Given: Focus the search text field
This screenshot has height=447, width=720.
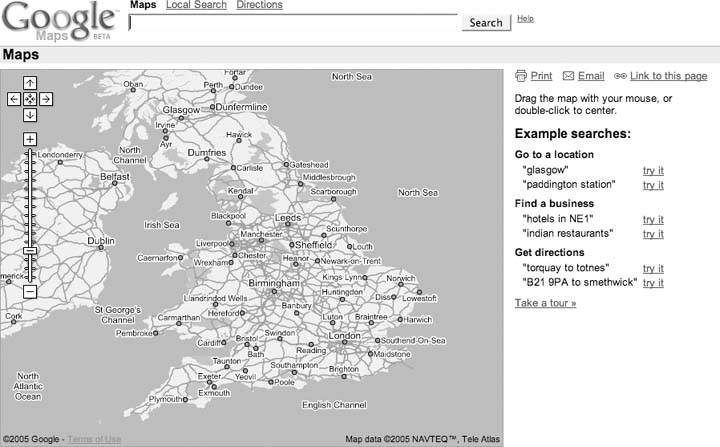Looking at the screenshot, I should tap(295, 22).
